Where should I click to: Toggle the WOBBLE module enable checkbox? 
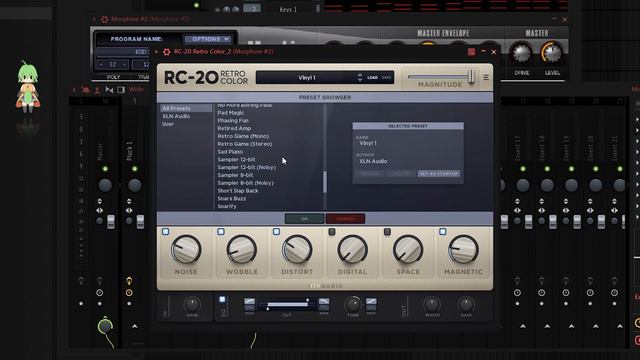(221, 231)
